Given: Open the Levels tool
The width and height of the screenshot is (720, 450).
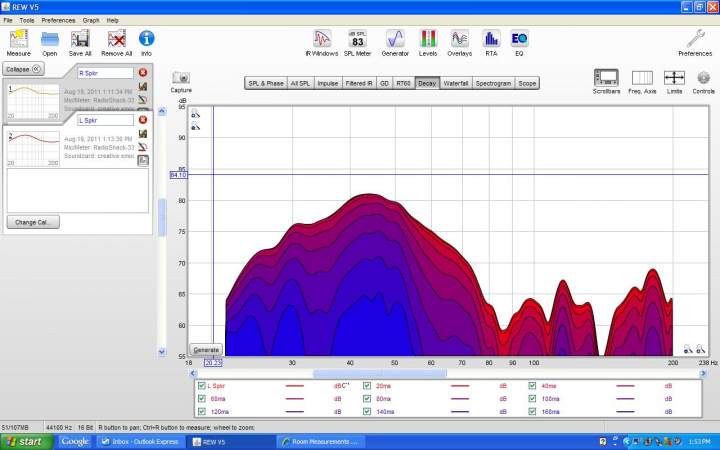Looking at the screenshot, I should pyautogui.click(x=428, y=39).
